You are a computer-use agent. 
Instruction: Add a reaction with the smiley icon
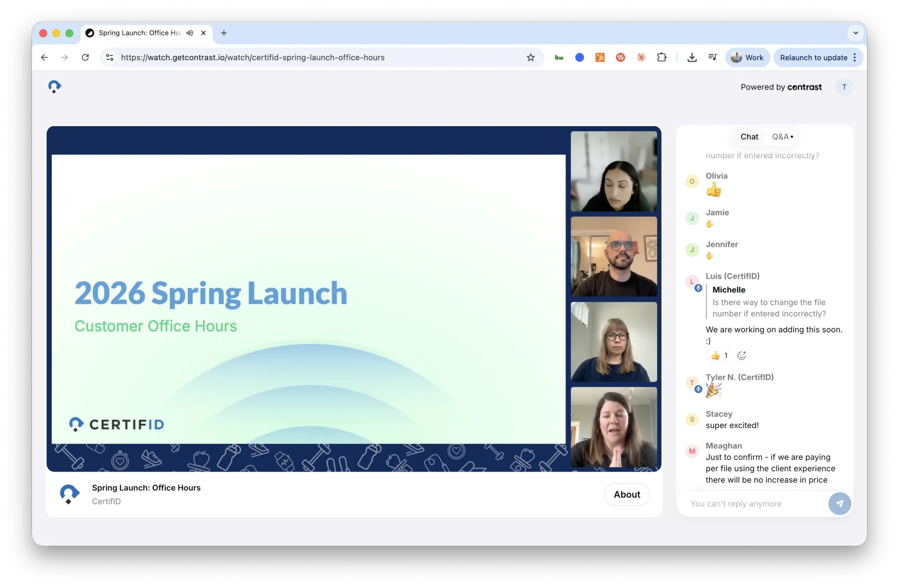[742, 356]
